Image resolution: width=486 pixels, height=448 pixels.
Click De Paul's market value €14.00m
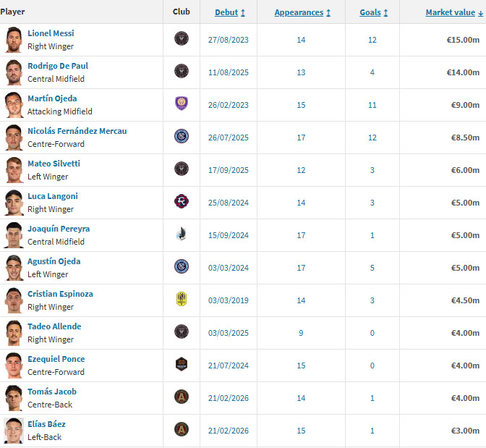(463, 72)
